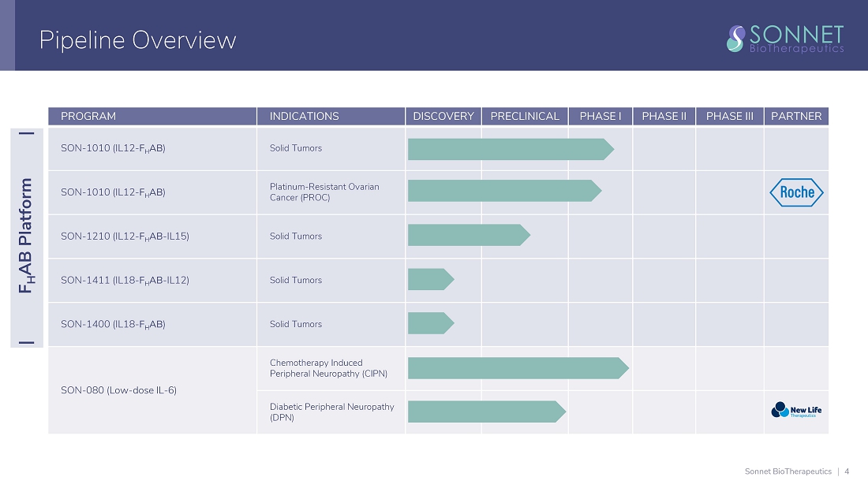Click the Diabetic Peripheral Neuropathy indication text
This screenshot has height=488, width=868.
[331, 412]
